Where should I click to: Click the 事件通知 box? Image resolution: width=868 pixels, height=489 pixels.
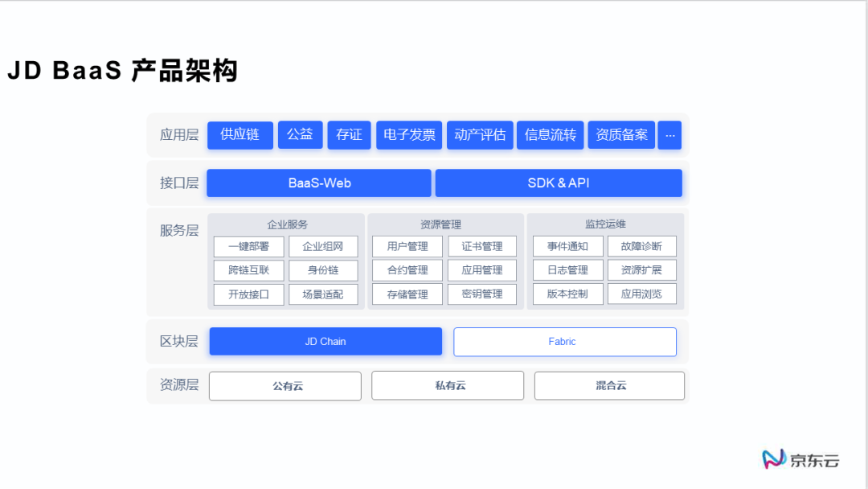click(x=568, y=246)
